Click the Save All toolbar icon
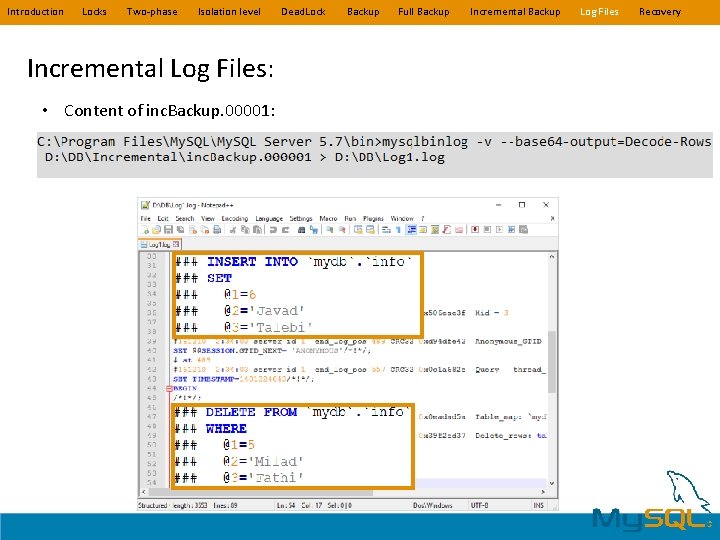720x540 pixels. point(180,230)
